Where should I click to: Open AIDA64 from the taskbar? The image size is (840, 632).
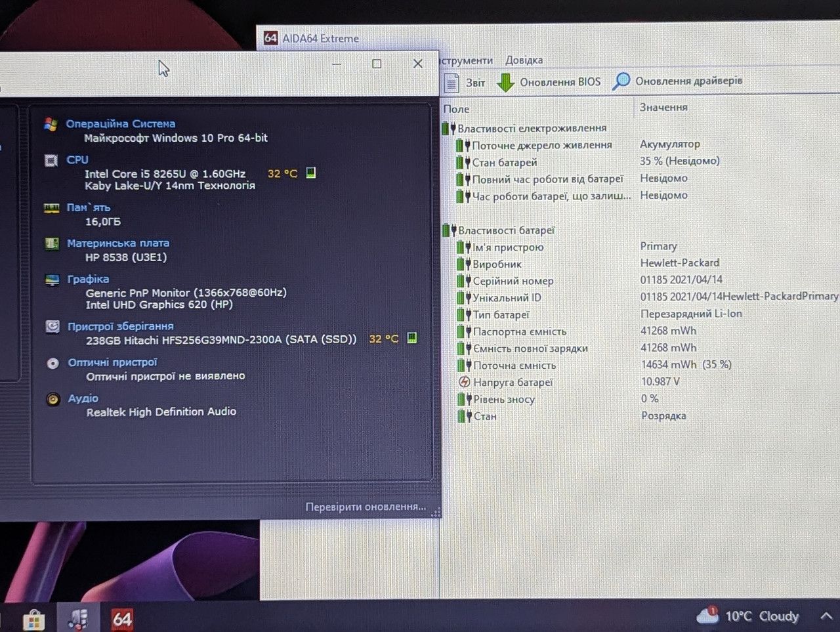click(122, 618)
